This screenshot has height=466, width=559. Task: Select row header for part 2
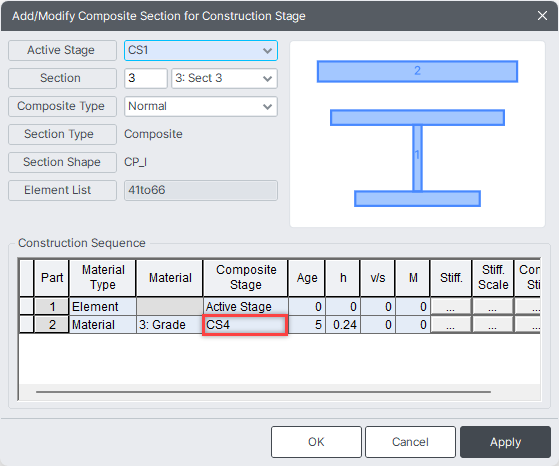(x=26, y=325)
